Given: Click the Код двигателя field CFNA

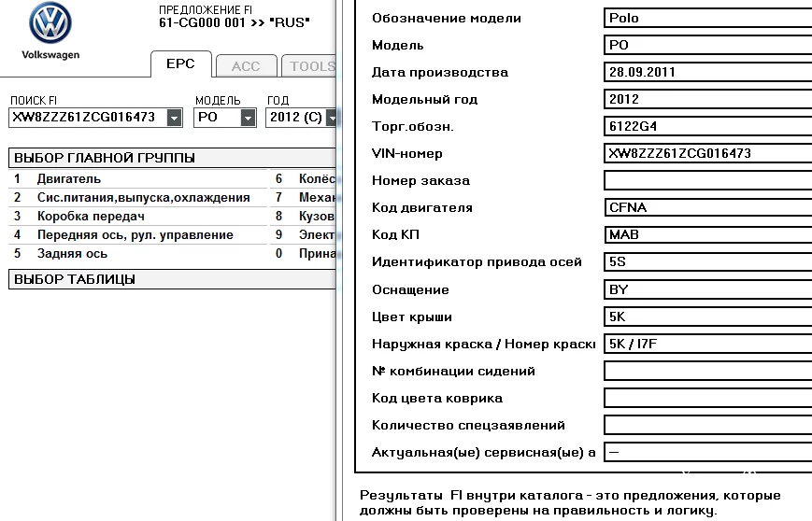Looking at the screenshot, I should pos(708,207).
